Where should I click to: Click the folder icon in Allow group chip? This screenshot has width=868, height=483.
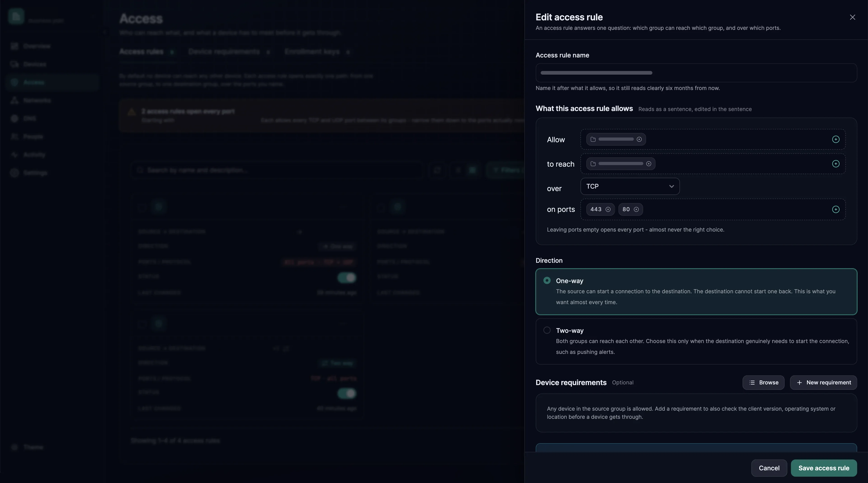(x=593, y=139)
